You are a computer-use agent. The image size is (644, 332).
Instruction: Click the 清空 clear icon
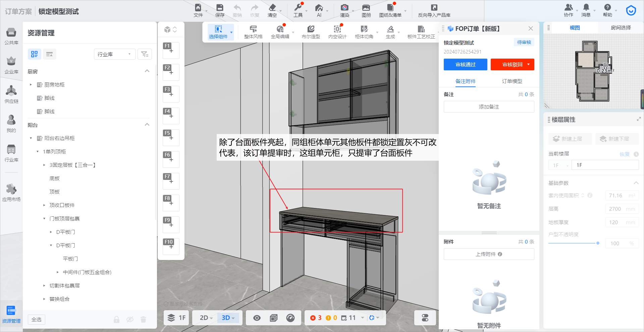click(272, 8)
